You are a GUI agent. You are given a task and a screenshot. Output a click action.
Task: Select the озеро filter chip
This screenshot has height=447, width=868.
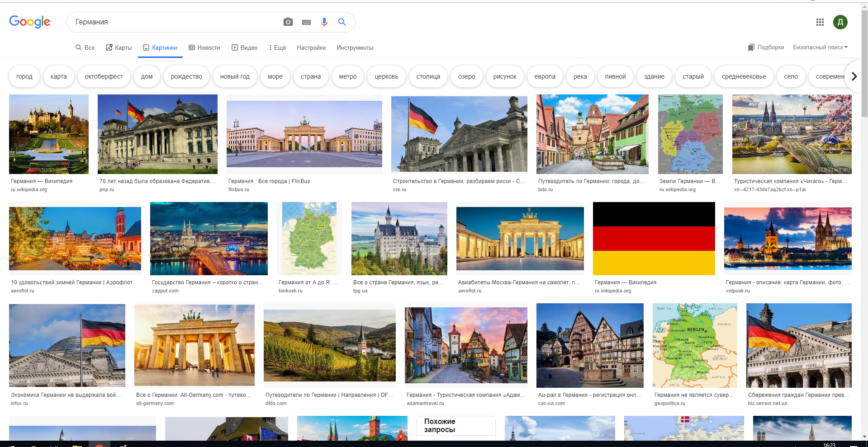coord(467,76)
